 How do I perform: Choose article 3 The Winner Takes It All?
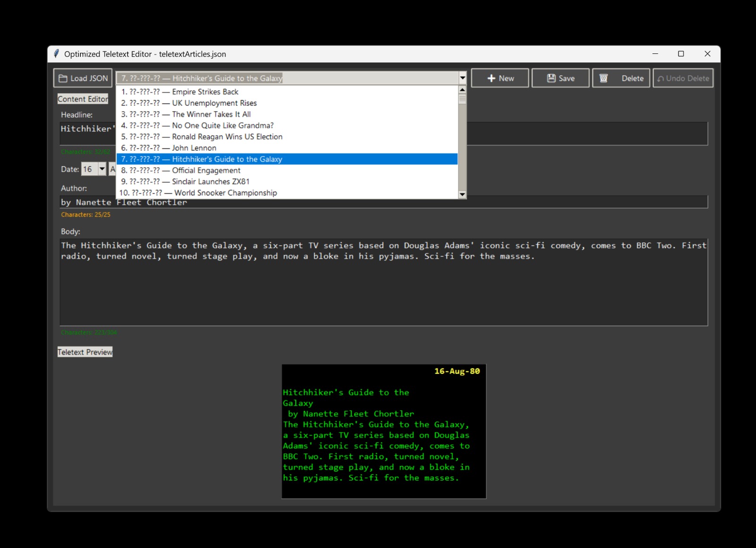(287, 114)
